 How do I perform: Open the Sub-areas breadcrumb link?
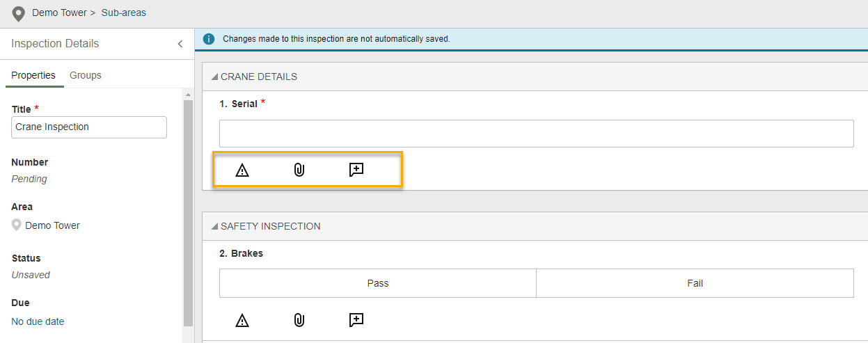pos(124,13)
